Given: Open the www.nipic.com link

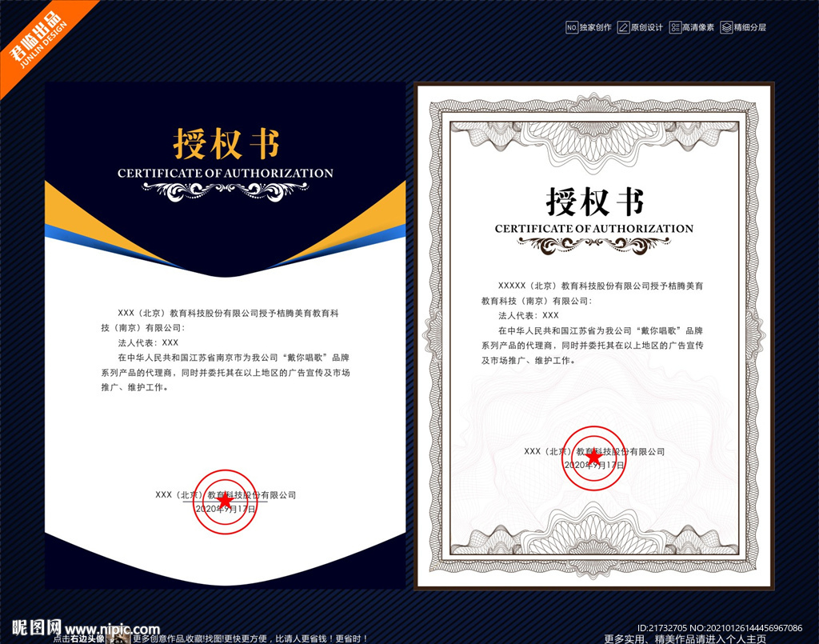Looking at the screenshot, I should point(112,629).
